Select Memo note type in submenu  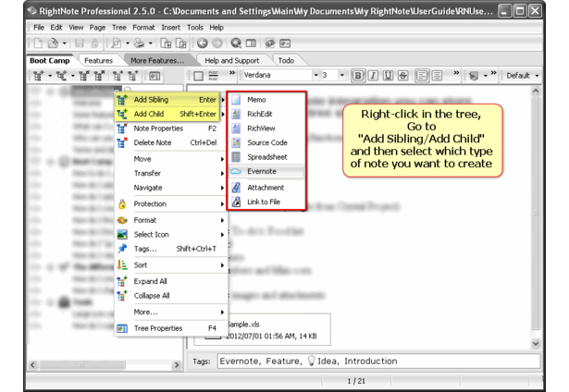(266, 99)
